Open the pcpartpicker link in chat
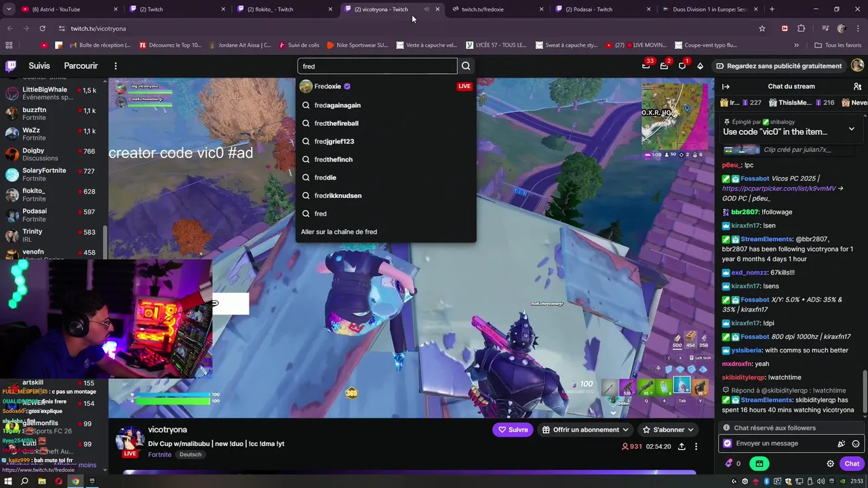This screenshot has width=868, height=488. (x=778, y=188)
